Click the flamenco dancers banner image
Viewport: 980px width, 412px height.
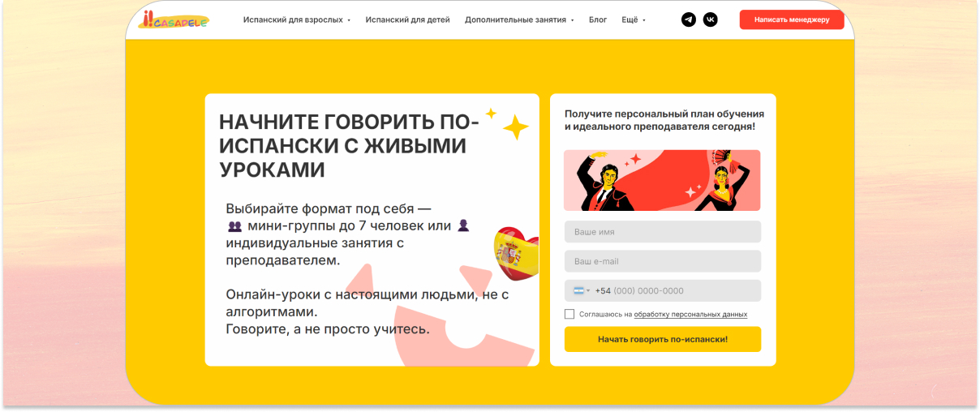[x=663, y=180]
